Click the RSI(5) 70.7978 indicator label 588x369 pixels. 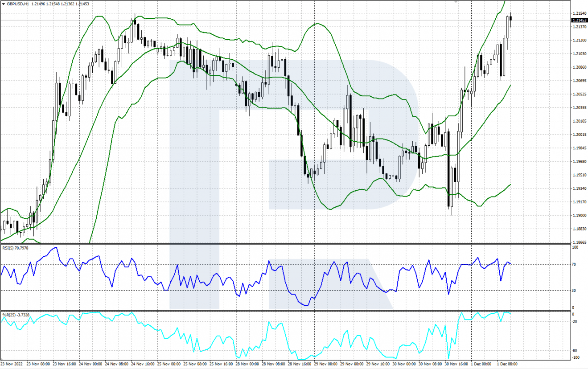click(x=15, y=248)
